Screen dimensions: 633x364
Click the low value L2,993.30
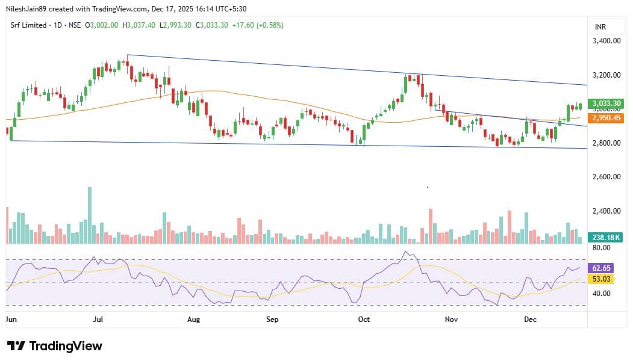pyautogui.click(x=175, y=25)
